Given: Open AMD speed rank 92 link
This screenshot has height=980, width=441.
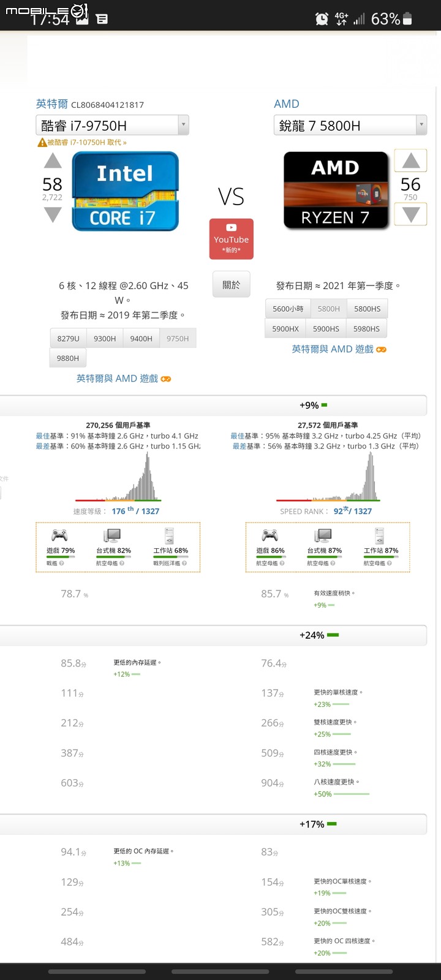Looking at the screenshot, I should [x=353, y=511].
